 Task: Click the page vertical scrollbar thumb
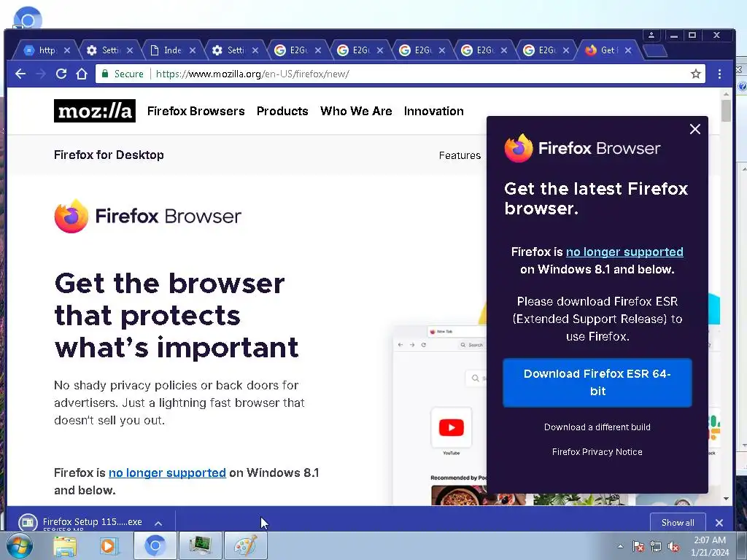(x=726, y=111)
